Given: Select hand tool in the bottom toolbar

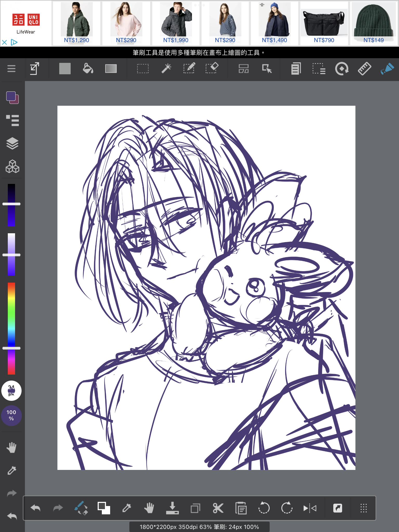Looking at the screenshot, I should click(149, 508).
